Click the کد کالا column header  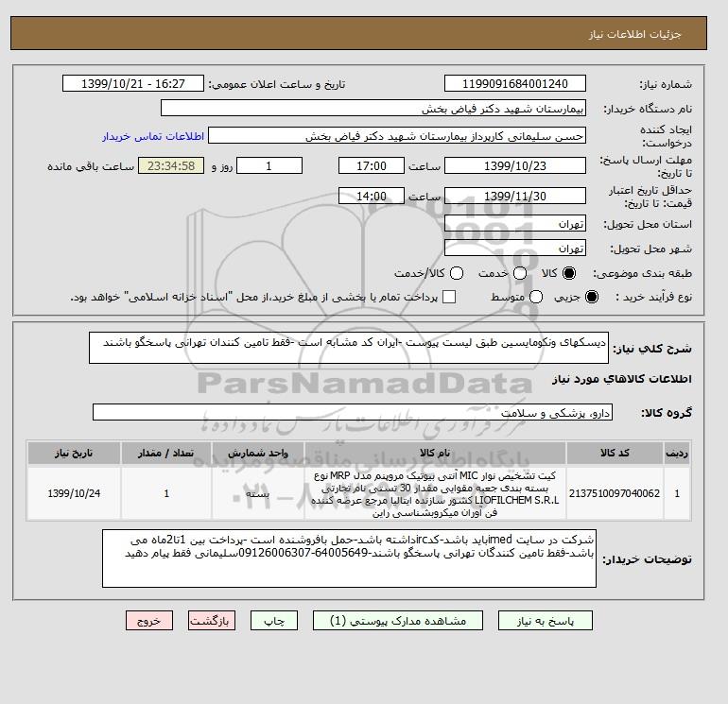point(615,453)
